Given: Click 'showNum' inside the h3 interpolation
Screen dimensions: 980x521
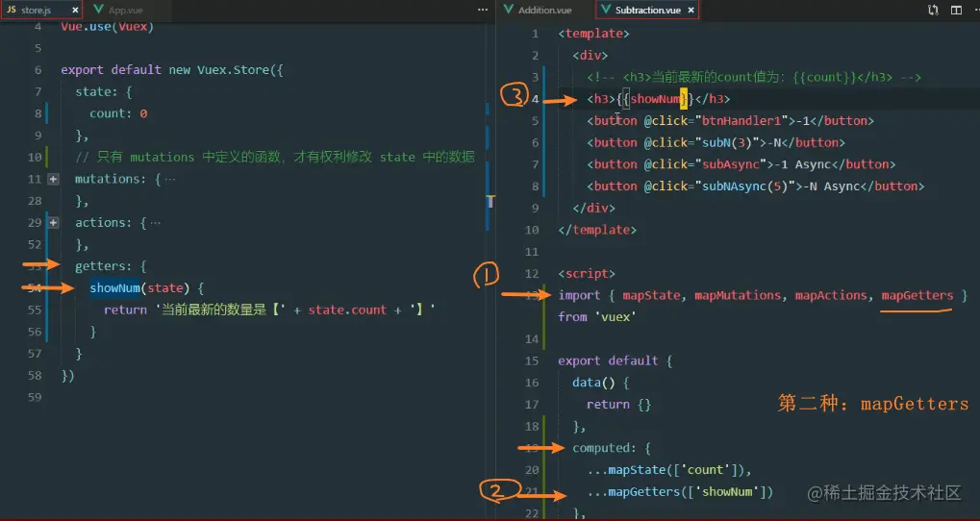Looking at the screenshot, I should pos(656,99).
